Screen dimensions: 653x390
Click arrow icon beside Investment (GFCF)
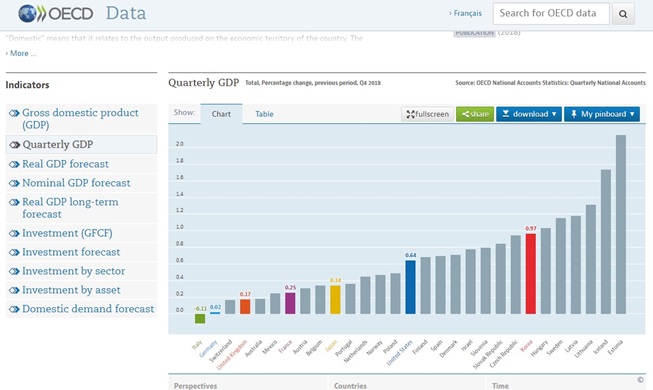(14, 234)
